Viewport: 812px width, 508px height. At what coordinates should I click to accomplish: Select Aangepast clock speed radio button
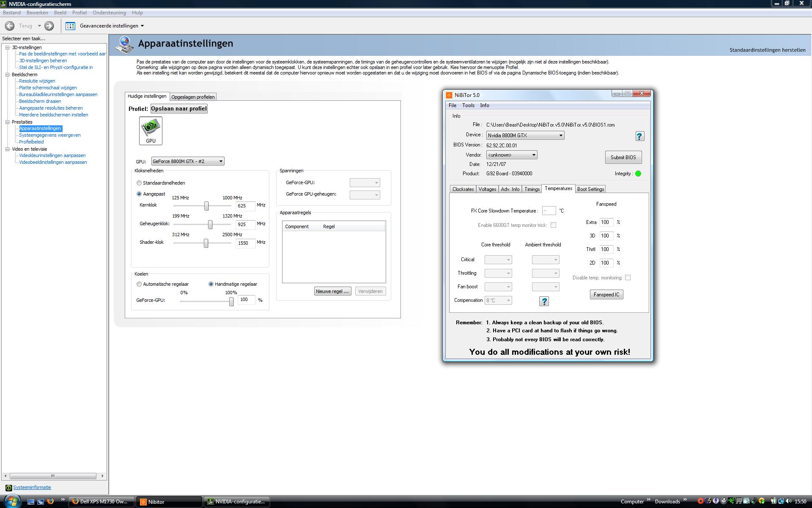tap(139, 194)
